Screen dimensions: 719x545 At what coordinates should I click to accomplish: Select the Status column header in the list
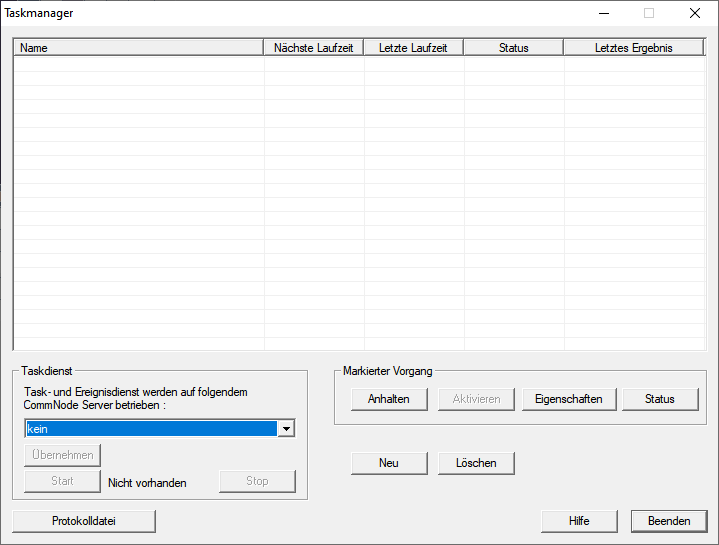(x=513, y=48)
